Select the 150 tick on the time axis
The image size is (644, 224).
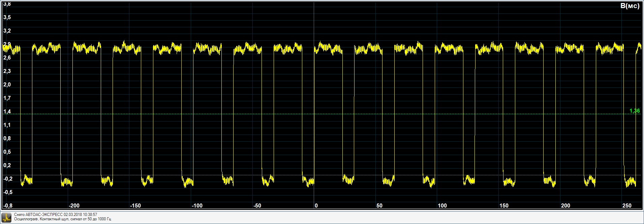[x=504, y=206]
